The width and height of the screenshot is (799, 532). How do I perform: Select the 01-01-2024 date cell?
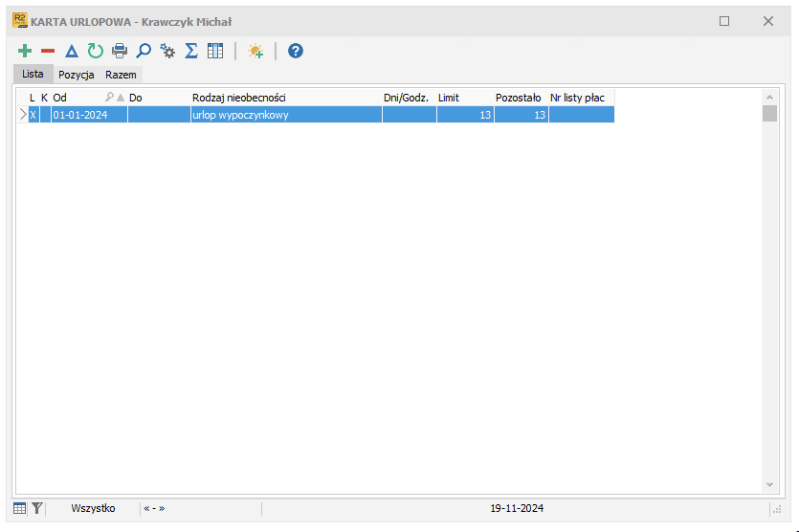coord(89,115)
